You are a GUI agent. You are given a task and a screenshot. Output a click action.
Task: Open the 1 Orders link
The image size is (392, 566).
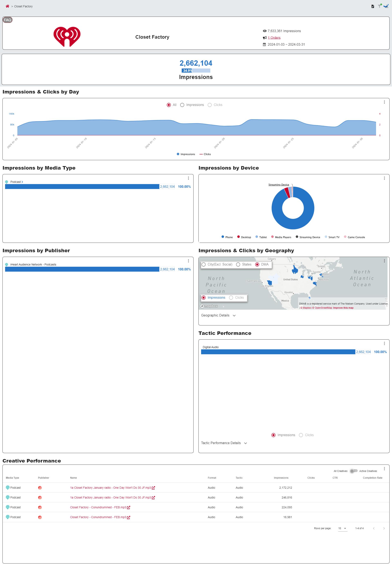pos(274,38)
